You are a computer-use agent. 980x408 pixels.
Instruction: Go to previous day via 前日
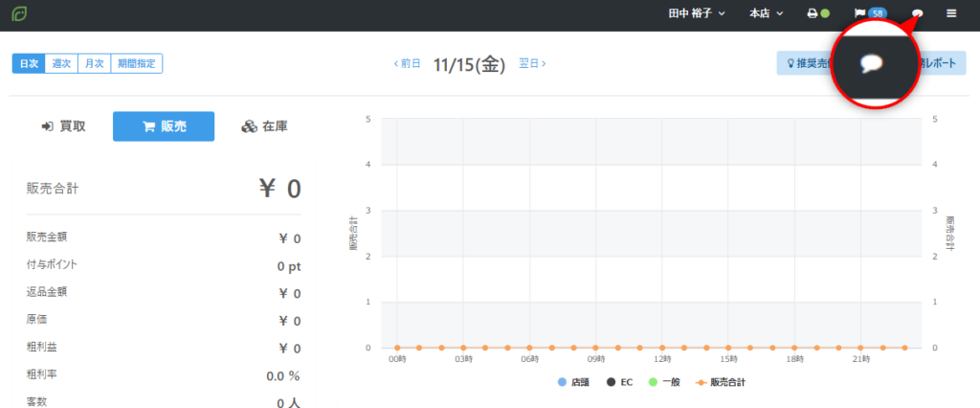click(x=407, y=63)
